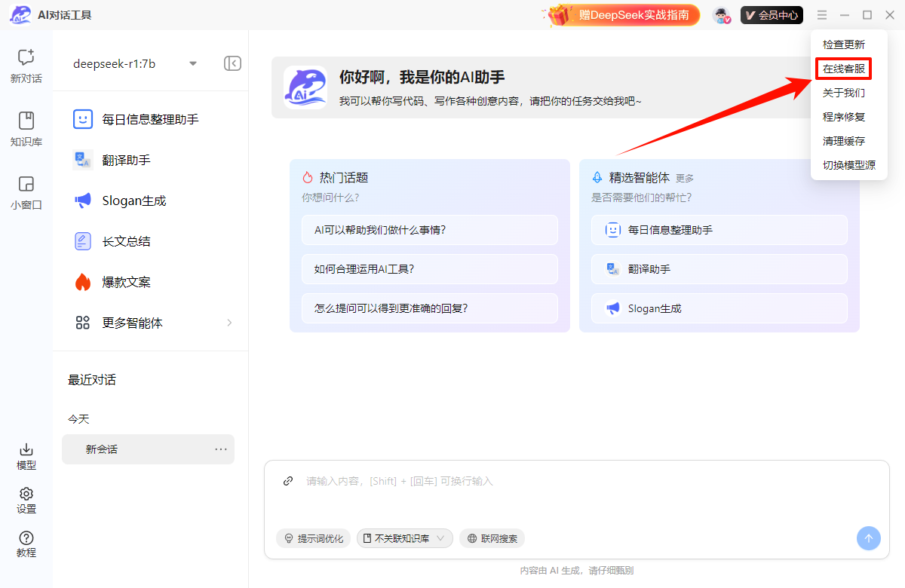Open 设置 settings from the sidebar
The image size is (905, 588).
click(x=26, y=501)
